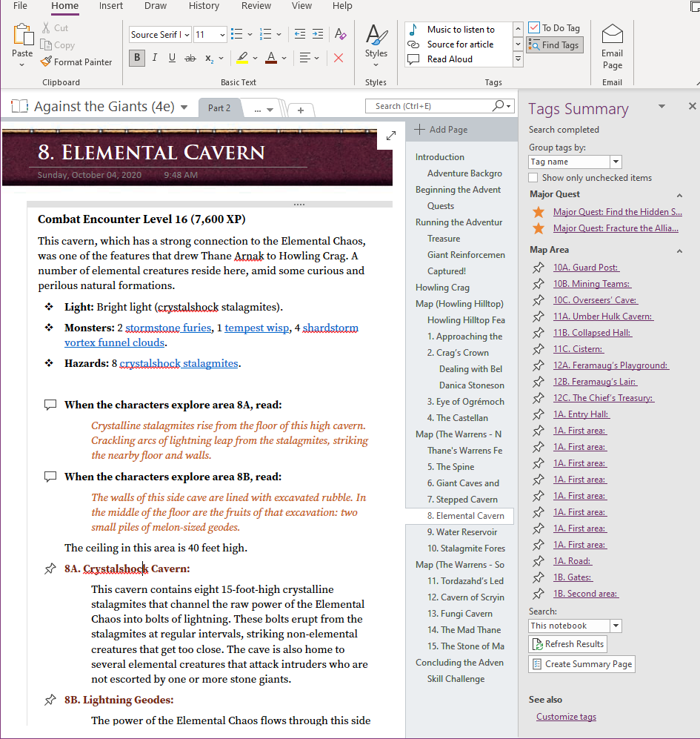Open the Customize tags link
Image resolution: width=700 pixels, height=739 pixels.
[566, 717]
